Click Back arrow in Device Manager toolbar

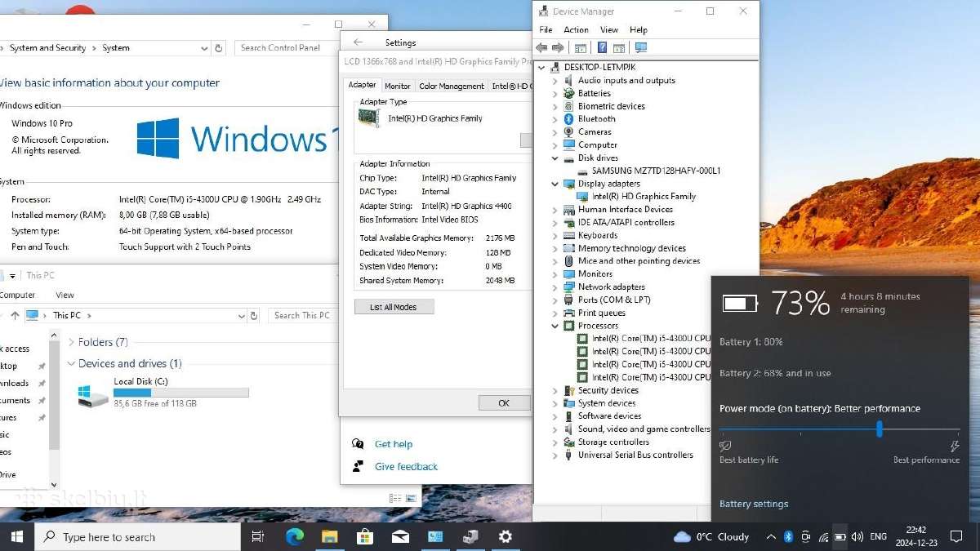tap(541, 48)
